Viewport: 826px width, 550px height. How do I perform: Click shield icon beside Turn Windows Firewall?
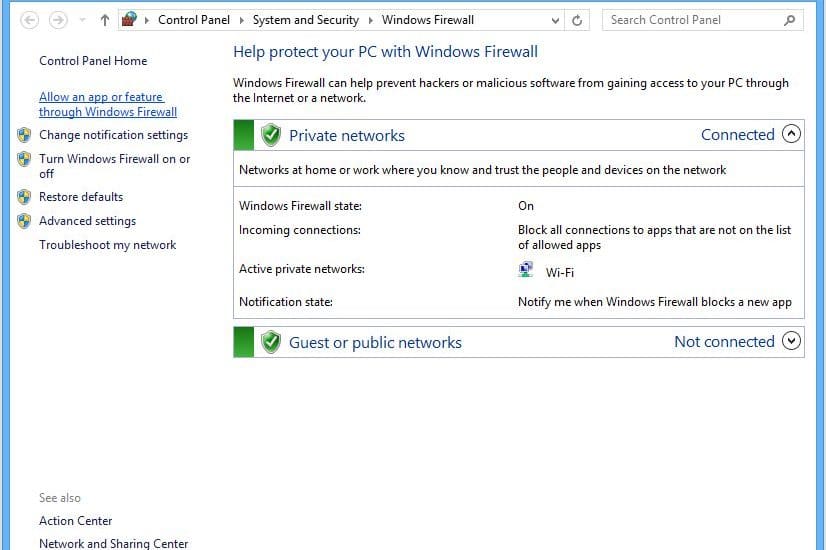click(24, 159)
